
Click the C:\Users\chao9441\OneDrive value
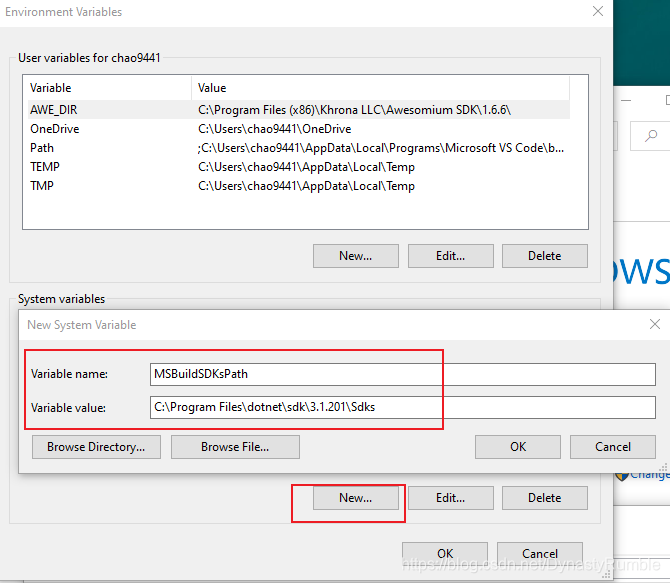point(274,129)
